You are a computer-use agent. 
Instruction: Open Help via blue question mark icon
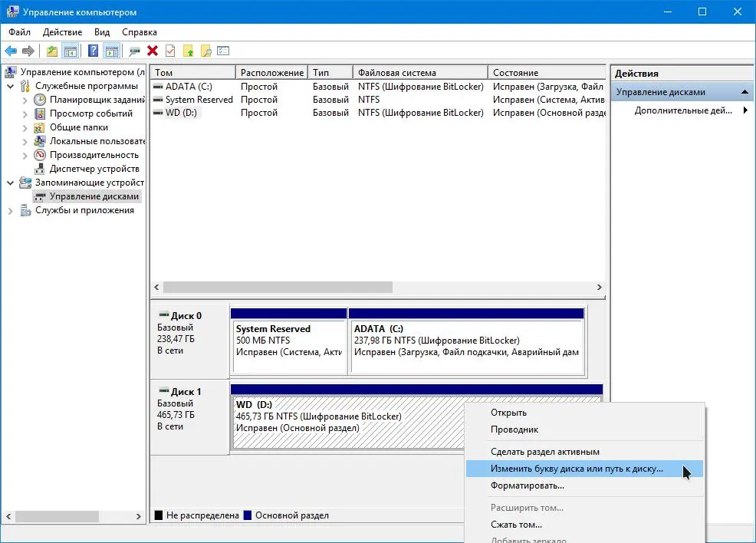pyautogui.click(x=93, y=51)
